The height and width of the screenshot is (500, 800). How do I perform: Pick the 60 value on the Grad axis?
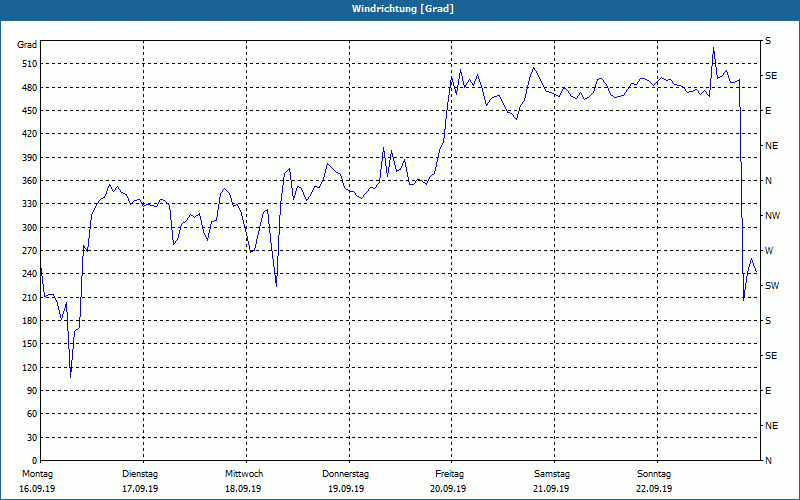click(31, 414)
